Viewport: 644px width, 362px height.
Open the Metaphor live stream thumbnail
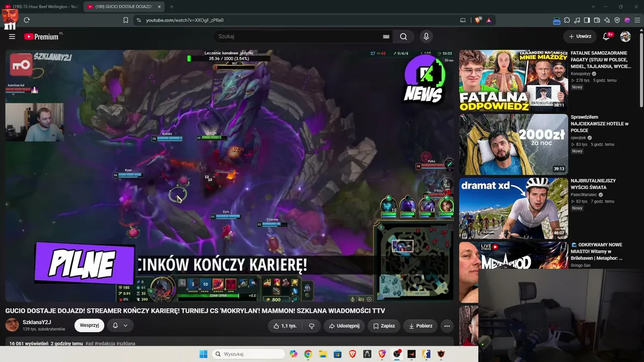513,255
